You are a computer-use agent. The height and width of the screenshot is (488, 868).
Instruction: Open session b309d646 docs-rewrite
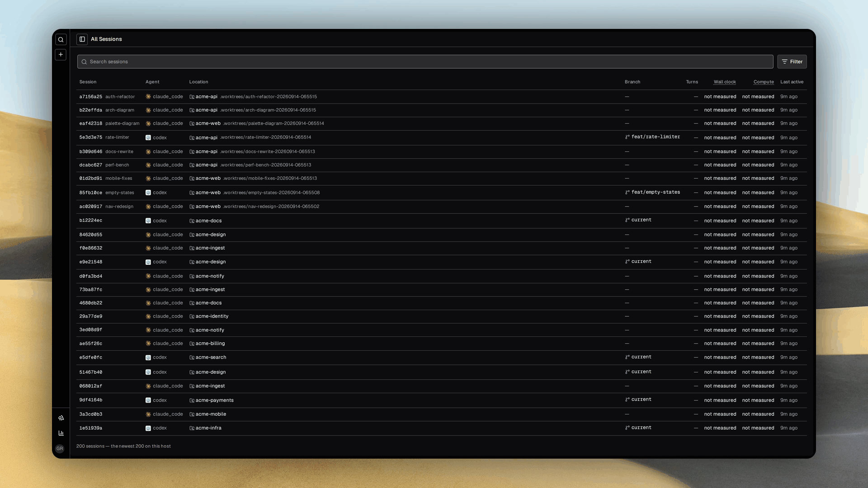point(441,152)
